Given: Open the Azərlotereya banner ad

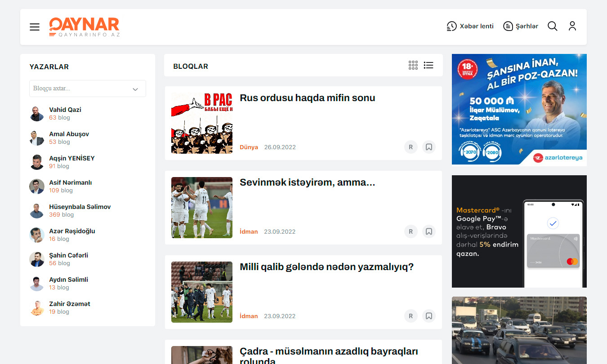Looking at the screenshot, I should (x=519, y=110).
